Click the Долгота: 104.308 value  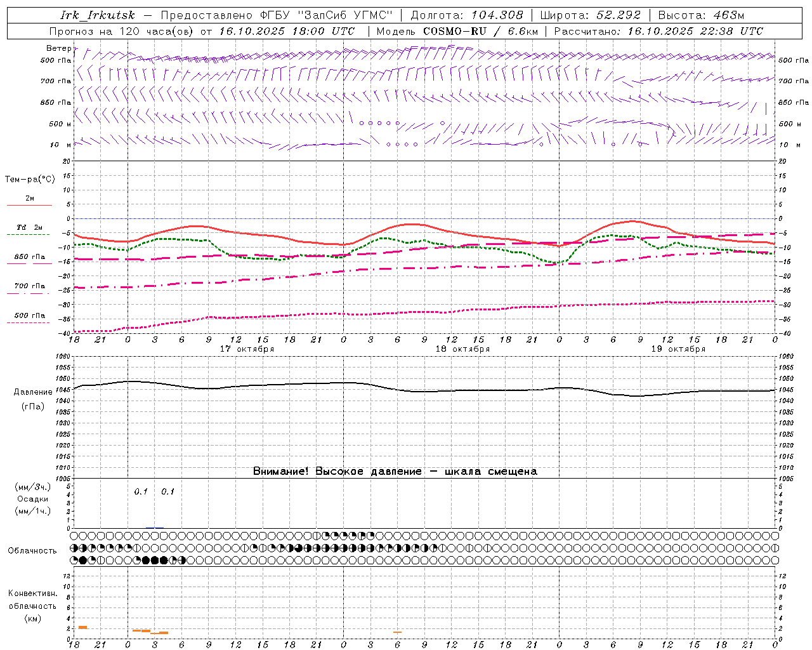pos(467,15)
